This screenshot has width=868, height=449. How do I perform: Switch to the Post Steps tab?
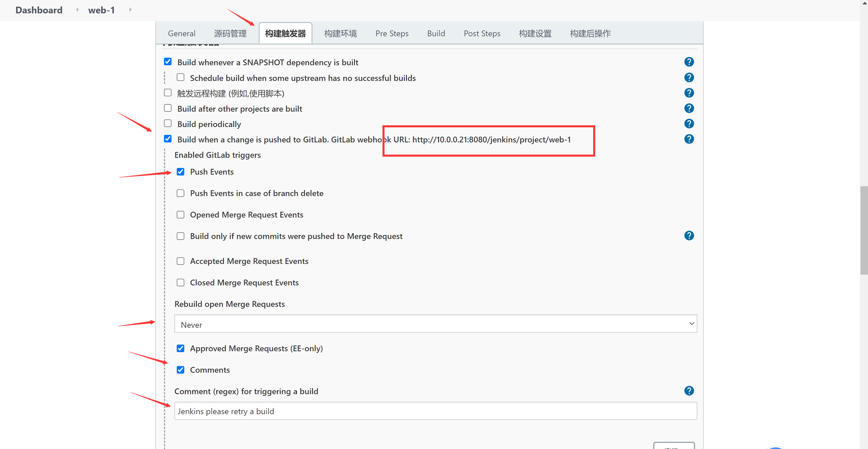point(481,34)
